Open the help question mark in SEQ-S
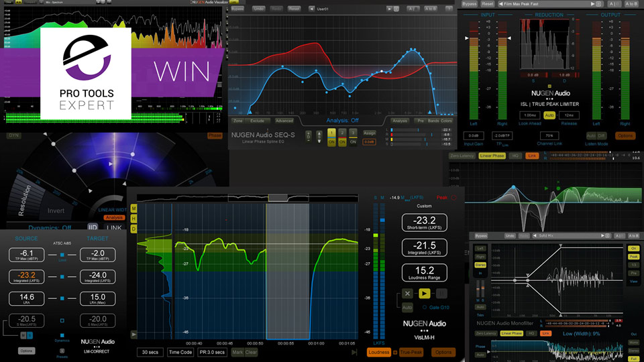 click(449, 9)
